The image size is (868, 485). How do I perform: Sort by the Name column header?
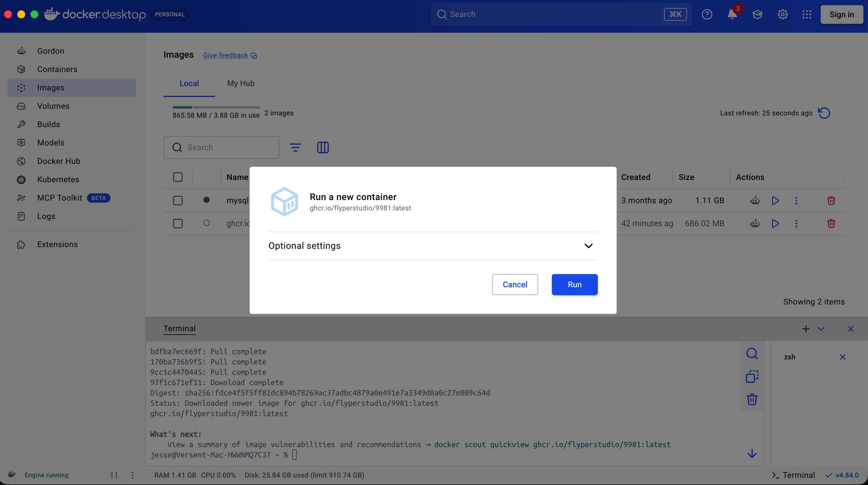click(237, 177)
